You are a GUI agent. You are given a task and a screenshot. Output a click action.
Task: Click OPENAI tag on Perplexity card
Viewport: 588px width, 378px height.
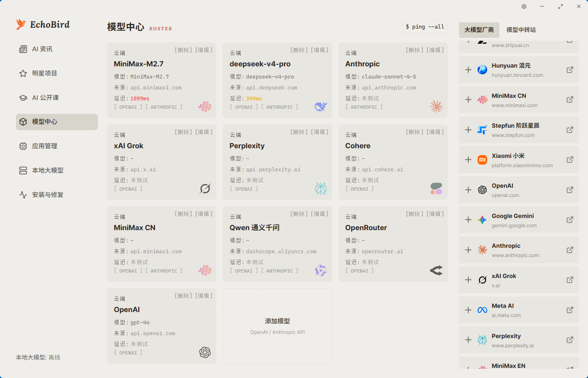(244, 189)
